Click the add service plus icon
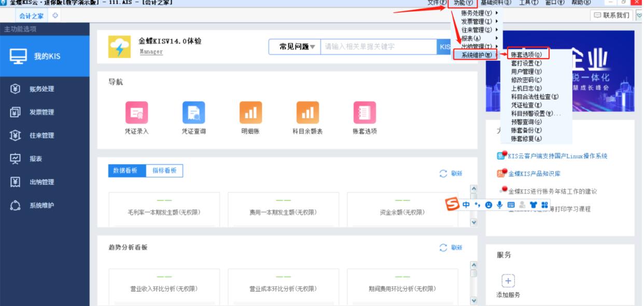 click(508, 280)
